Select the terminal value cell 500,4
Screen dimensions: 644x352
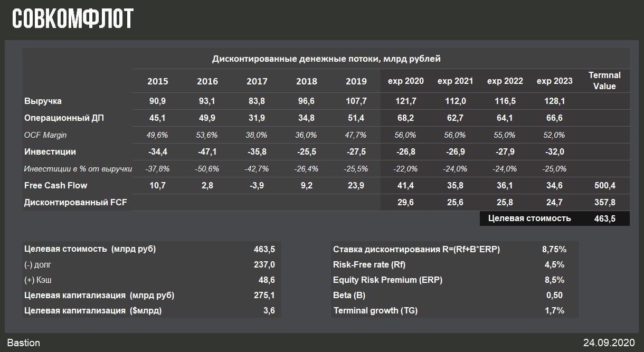point(604,186)
